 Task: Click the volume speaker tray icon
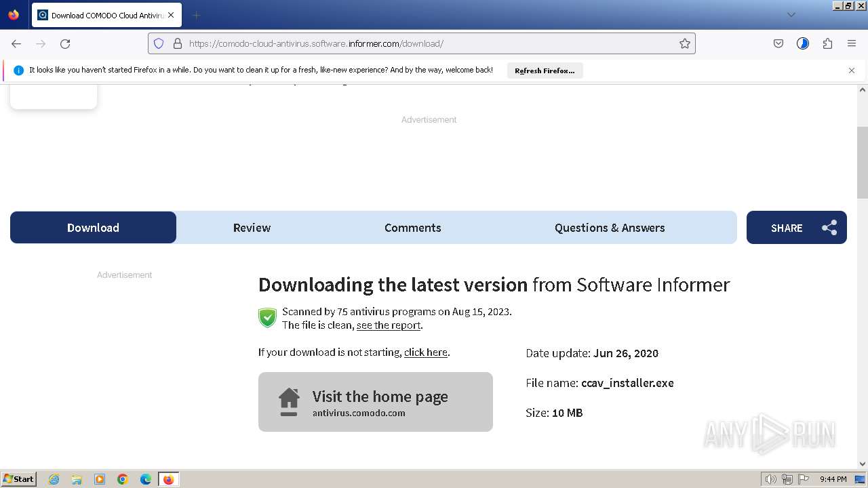[771, 479]
